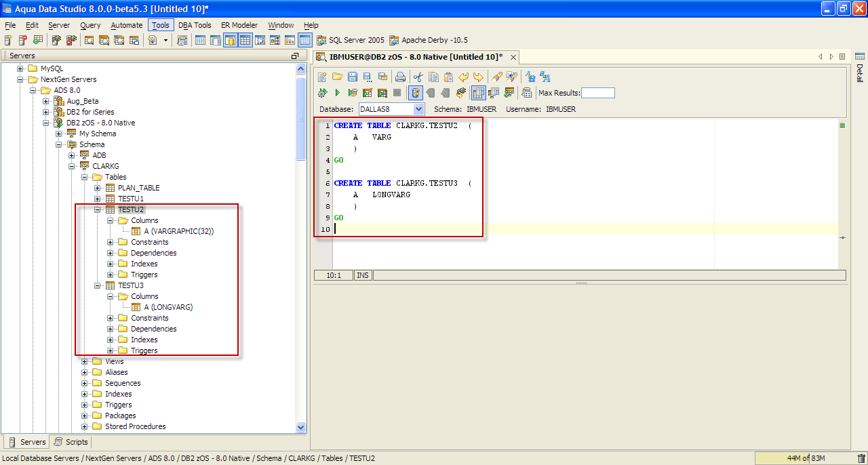
Task: Click the Servers panel maximize icon
Action: click(294, 56)
